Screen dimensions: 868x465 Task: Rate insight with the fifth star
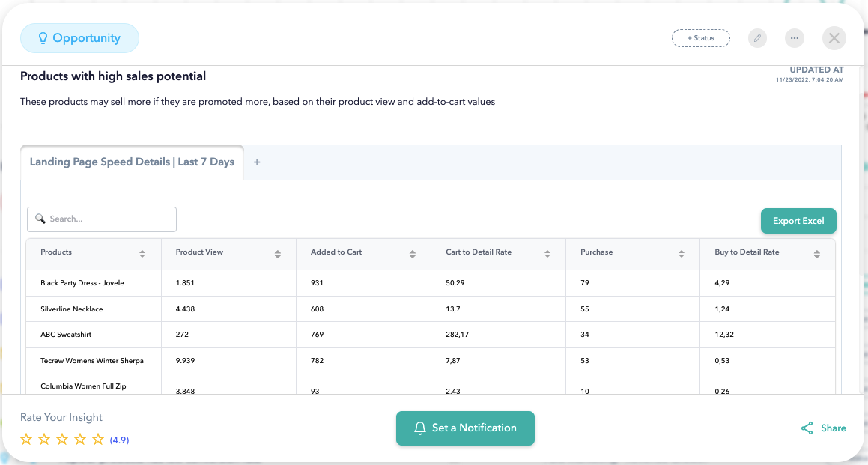click(98, 440)
